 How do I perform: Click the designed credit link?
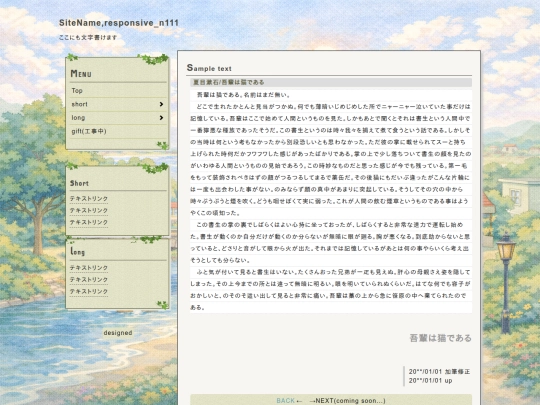pyautogui.click(x=118, y=333)
